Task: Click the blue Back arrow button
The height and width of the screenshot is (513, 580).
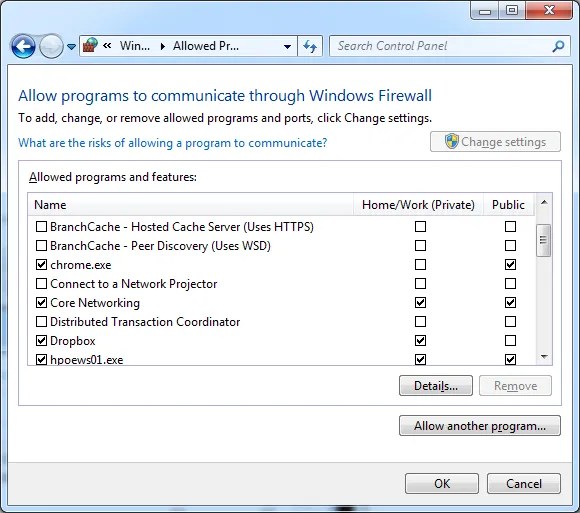Action: pos(23,46)
